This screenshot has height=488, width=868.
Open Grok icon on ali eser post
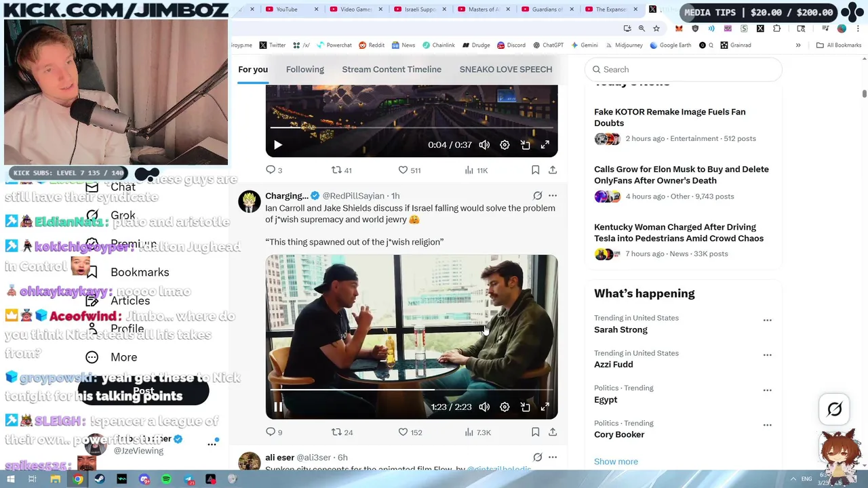pyautogui.click(x=537, y=457)
